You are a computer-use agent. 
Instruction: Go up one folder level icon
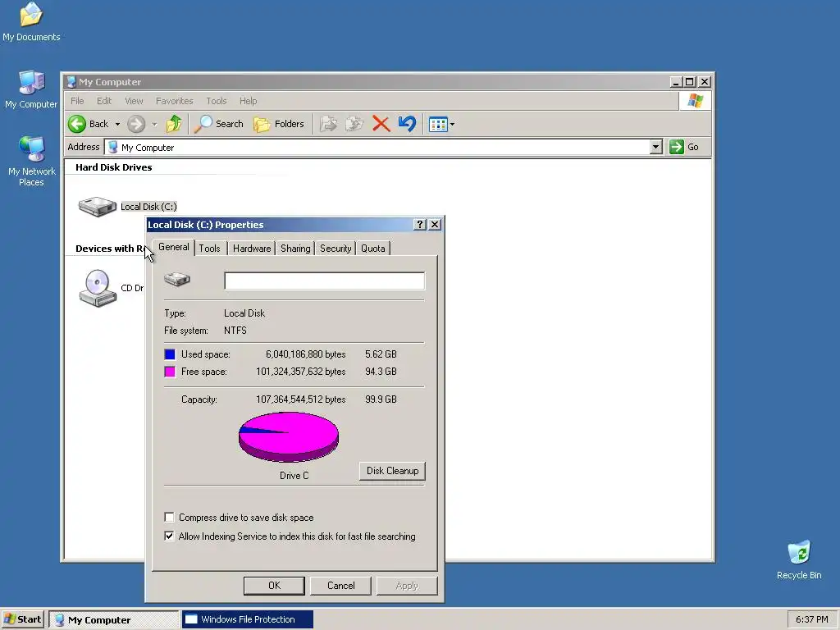pyautogui.click(x=174, y=124)
